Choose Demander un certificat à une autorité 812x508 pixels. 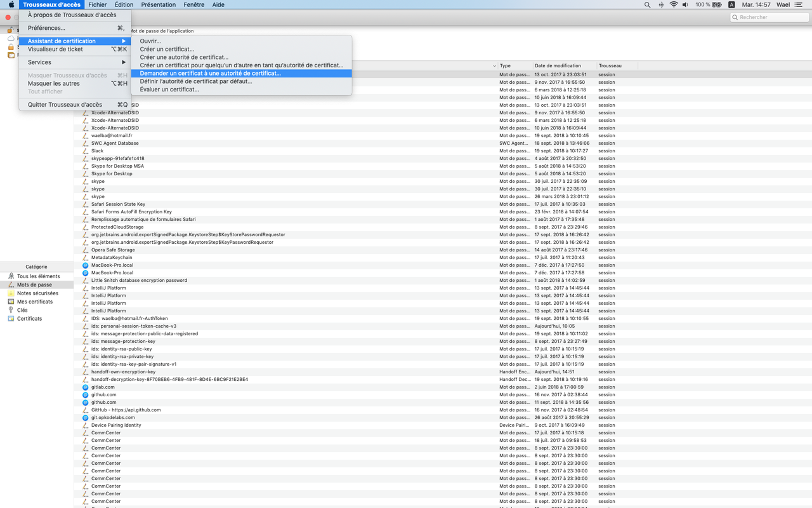click(241, 73)
